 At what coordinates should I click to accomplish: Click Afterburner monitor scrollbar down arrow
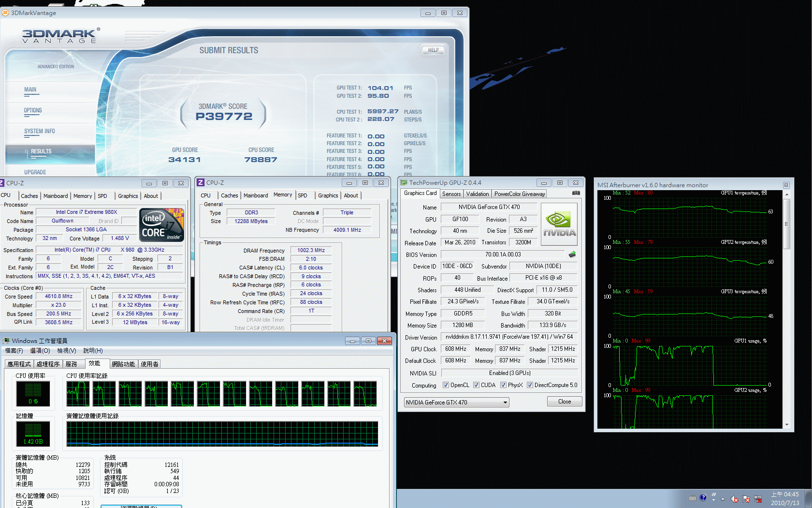[x=786, y=424]
